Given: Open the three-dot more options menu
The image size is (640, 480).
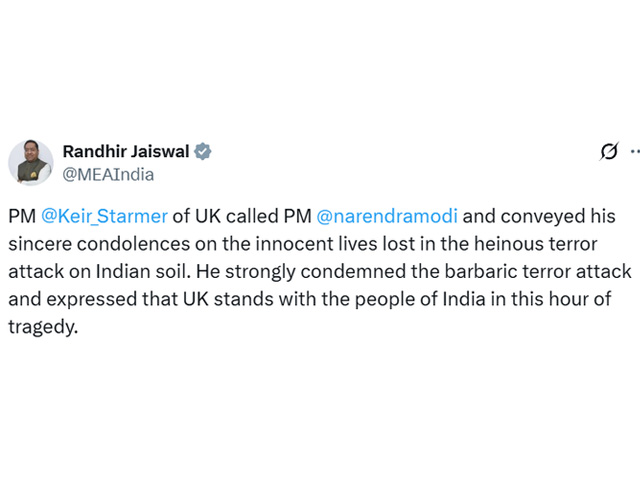Looking at the screenshot, I should click(635, 151).
